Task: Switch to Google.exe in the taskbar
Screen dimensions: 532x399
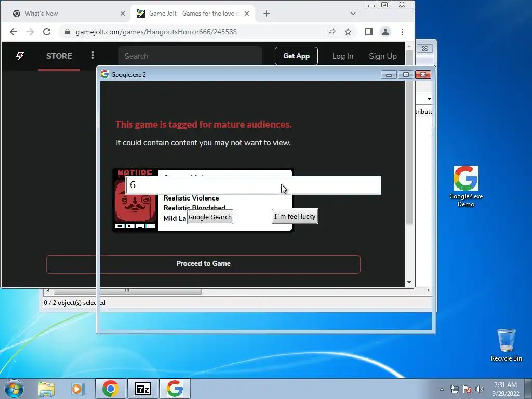Action: pos(175,389)
